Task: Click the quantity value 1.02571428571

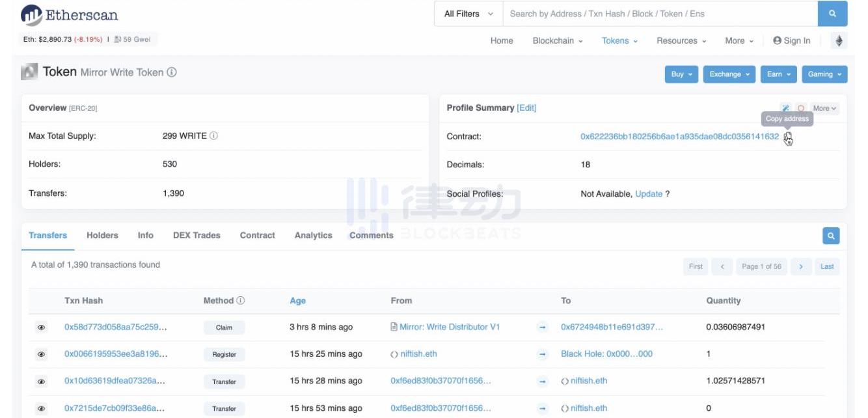Action: [735, 381]
